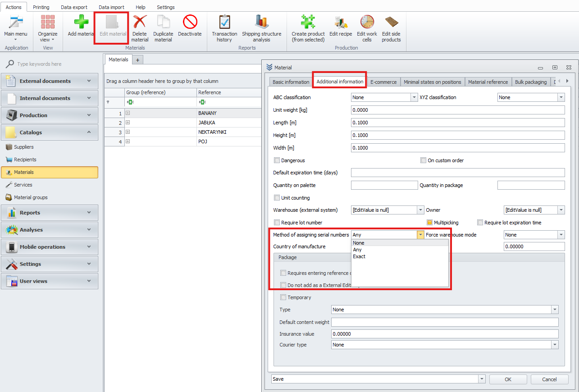This screenshot has width=579, height=392.
Task: Add a new tab with plus button
Action: tap(138, 59)
